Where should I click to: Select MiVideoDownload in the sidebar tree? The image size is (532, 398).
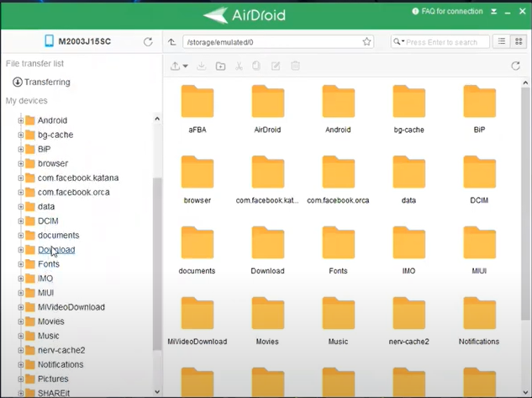tap(71, 307)
